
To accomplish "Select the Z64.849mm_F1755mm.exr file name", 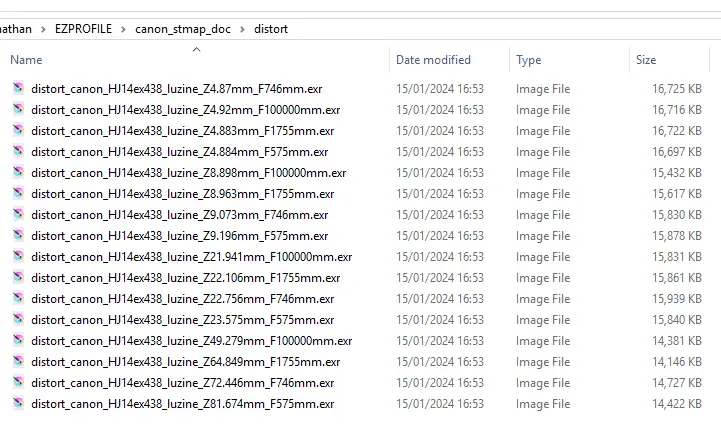I will [185, 362].
